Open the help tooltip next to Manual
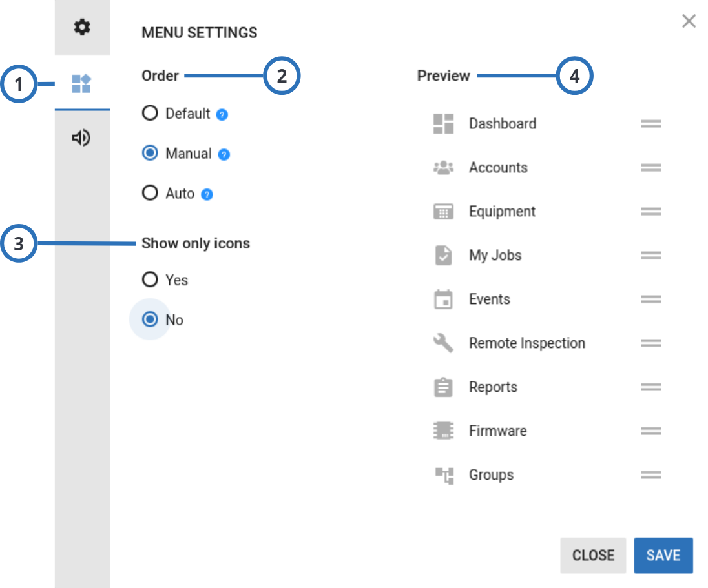 pyautogui.click(x=223, y=154)
